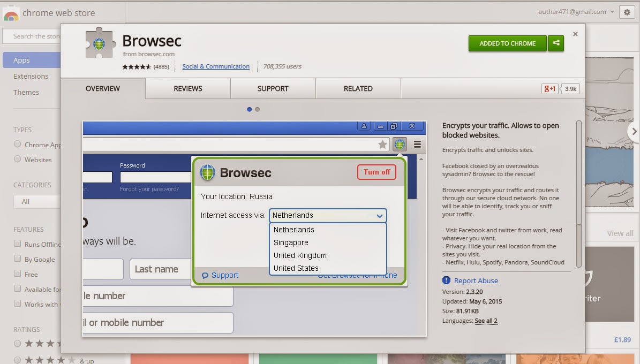640x364 pixels.
Task: Click the Search the store field
Action: 32,36
